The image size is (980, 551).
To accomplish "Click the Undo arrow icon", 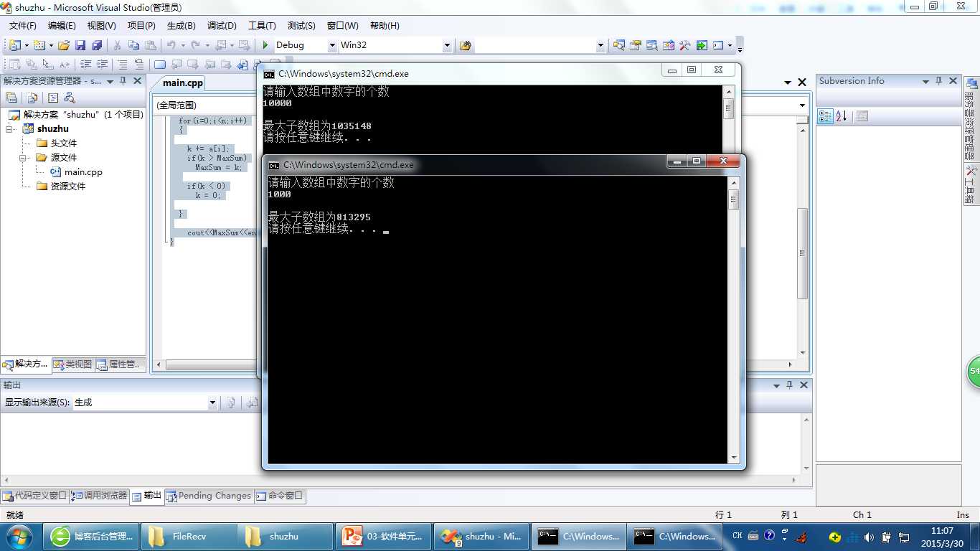I will pos(171,45).
